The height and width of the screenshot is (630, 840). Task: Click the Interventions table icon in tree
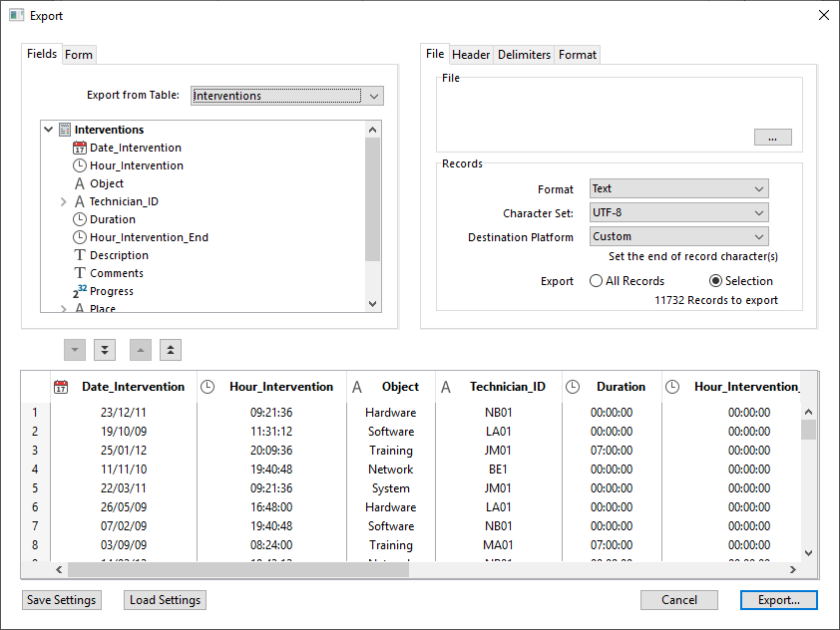pyautogui.click(x=65, y=130)
